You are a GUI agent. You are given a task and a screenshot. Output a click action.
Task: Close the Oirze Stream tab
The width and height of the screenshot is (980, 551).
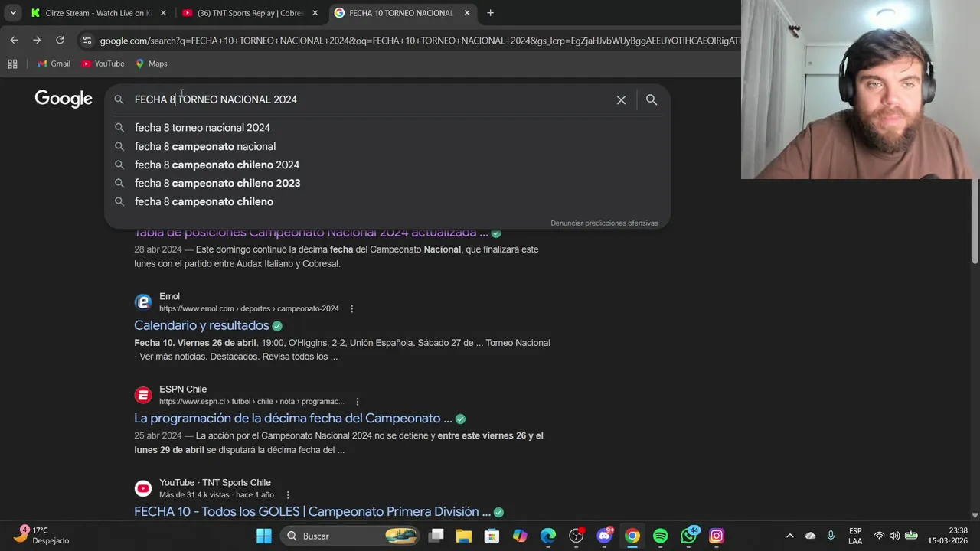pos(163,13)
